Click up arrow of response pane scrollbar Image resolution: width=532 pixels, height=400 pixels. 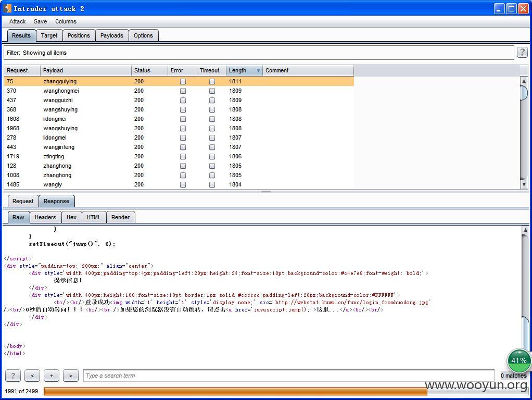point(525,230)
